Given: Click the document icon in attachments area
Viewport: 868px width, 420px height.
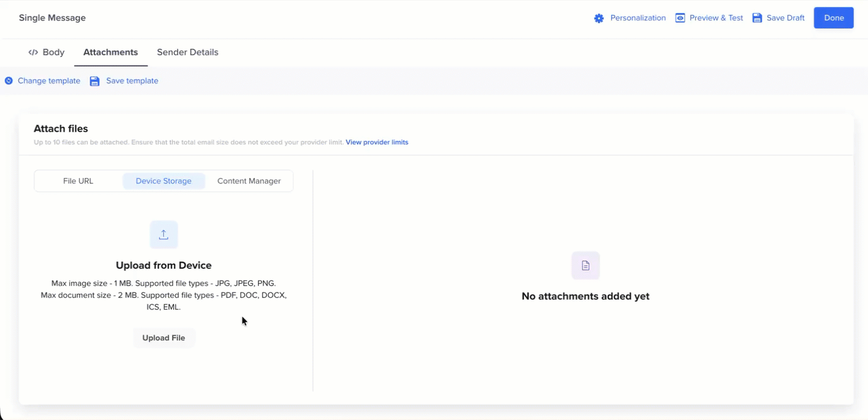Looking at the screenshot, I should [585, 265].
